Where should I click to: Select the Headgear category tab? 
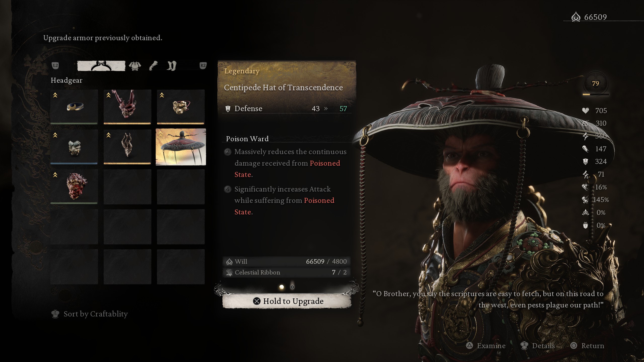101,66
